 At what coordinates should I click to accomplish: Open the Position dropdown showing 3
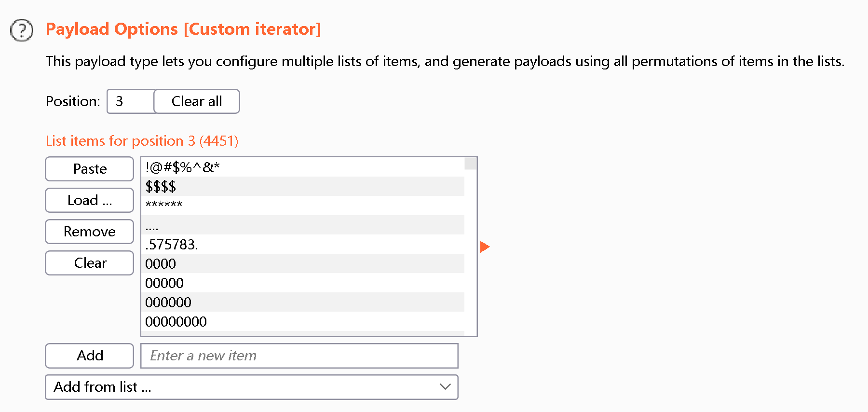pyautogui.click(x=130, y=101)
